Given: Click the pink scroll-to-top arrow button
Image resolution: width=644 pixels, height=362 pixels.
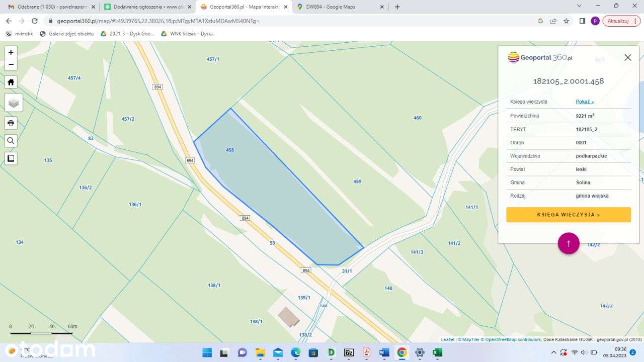Looking at the screenshot, I should tap(569, 243).
